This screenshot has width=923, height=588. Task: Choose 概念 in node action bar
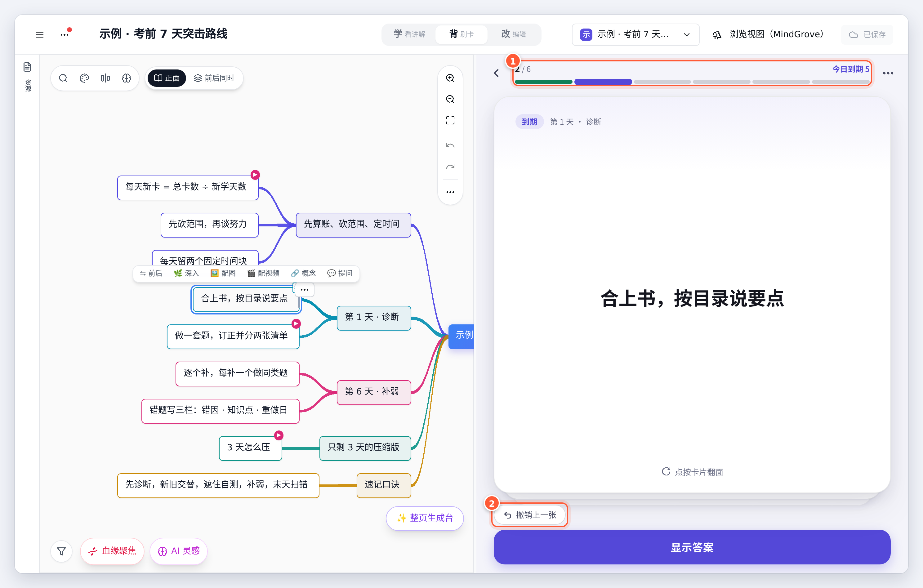pos(303,273)
